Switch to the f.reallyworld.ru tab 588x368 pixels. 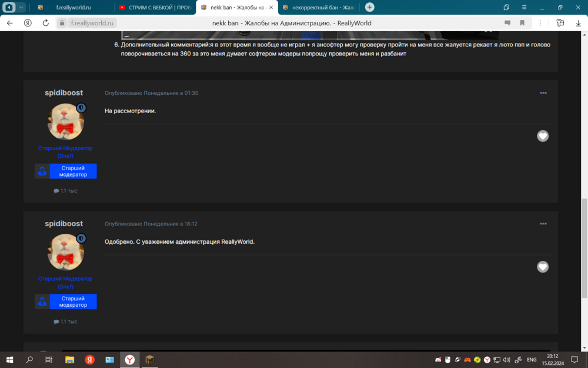tap(73, 7)
